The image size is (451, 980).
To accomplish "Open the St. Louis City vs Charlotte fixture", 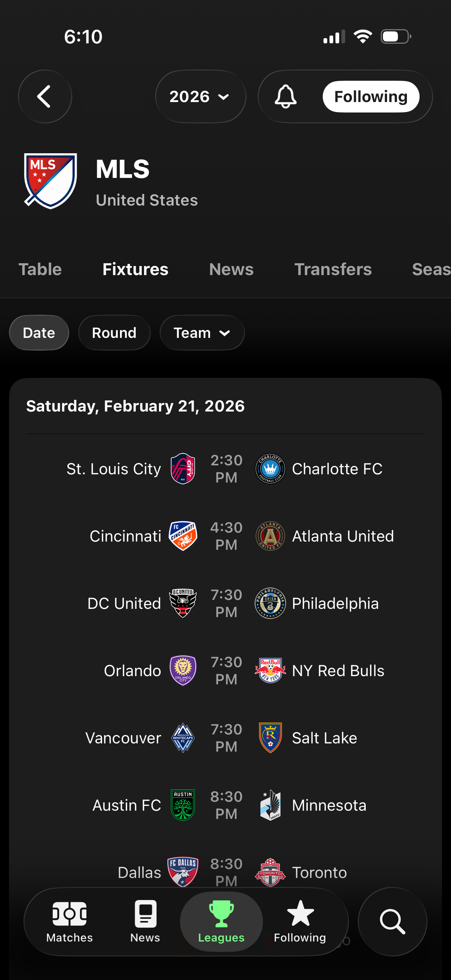I will (x=226, y=469).
